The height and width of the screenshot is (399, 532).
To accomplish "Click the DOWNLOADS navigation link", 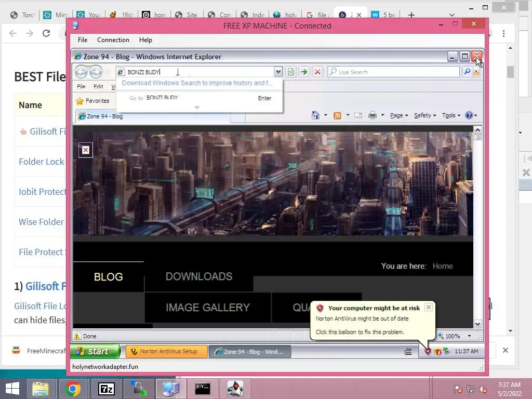I will pos(199,276).
